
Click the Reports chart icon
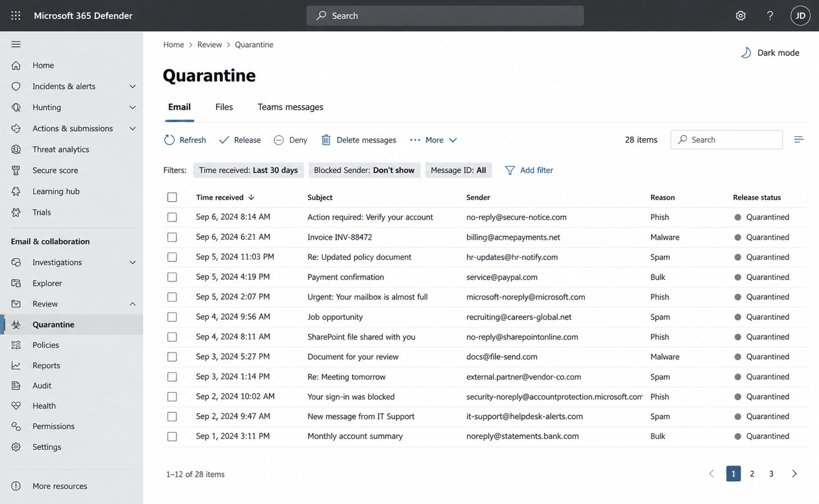[x=16, y=365]
